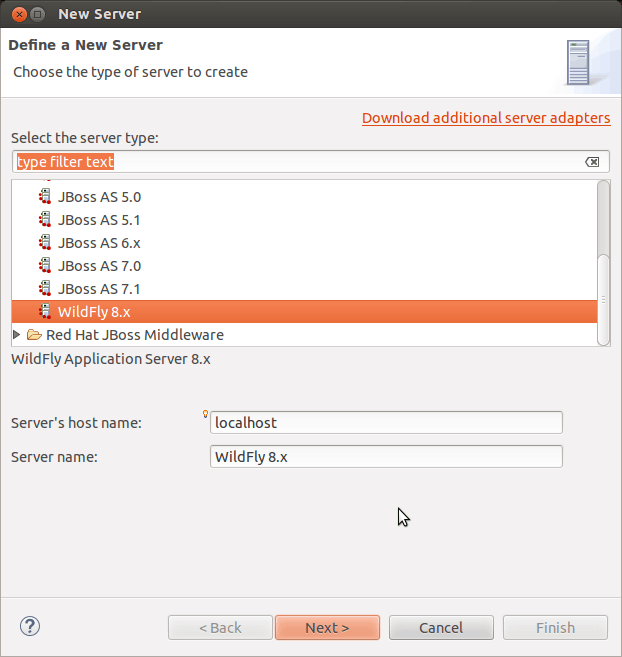This screenshot has height=657, width=622.
Task: Click the Server's host name field
Action: coord(386,422)
